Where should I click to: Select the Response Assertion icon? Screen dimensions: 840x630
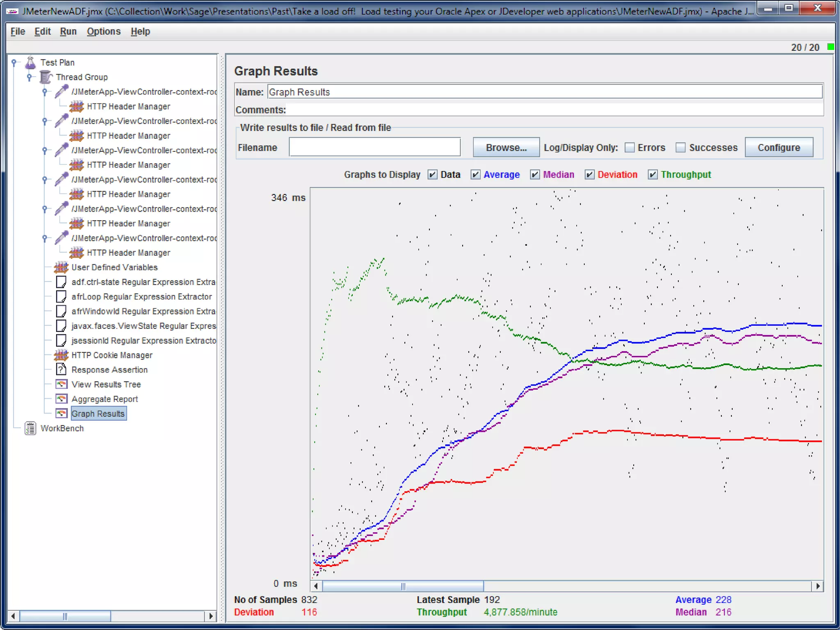[x=61, y=370]
